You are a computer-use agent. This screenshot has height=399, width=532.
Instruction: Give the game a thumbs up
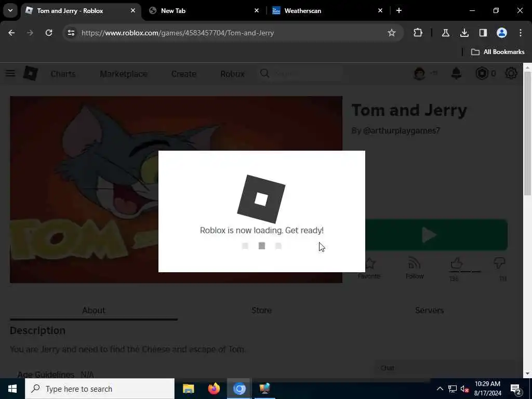pyautogui.click(x=456, y=264)
